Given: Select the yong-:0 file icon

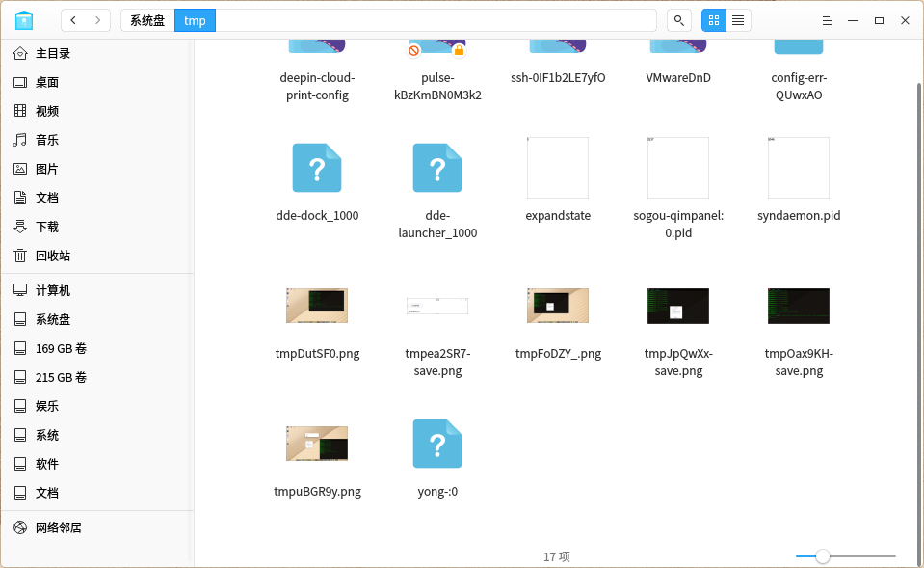Looking at the screenshot, I should pos(437,444).
